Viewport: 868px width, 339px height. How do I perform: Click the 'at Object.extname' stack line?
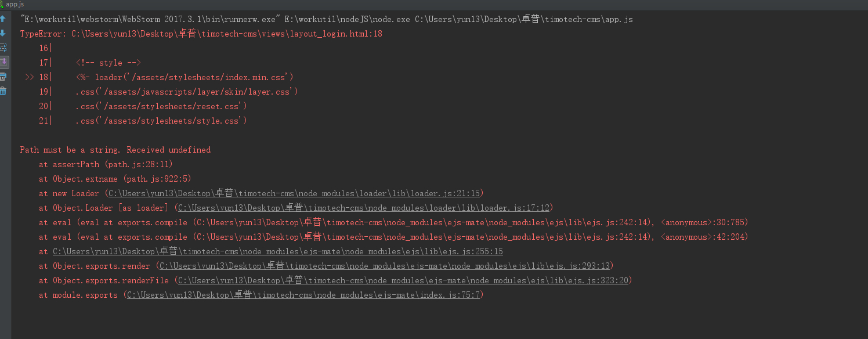pyautogui.click(x=115, y=179)
